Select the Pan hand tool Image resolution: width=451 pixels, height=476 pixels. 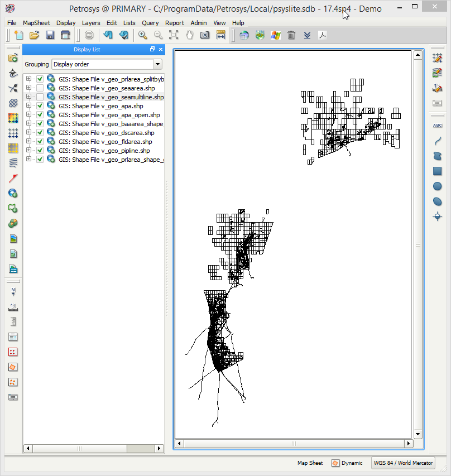[x=189, y=35]
